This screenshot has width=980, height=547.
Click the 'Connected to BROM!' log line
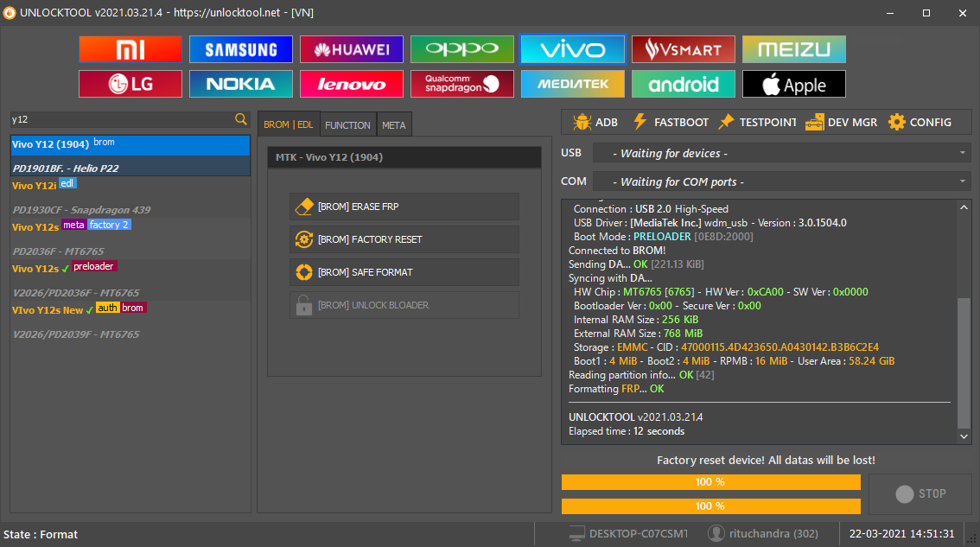[x=617, y=250]
